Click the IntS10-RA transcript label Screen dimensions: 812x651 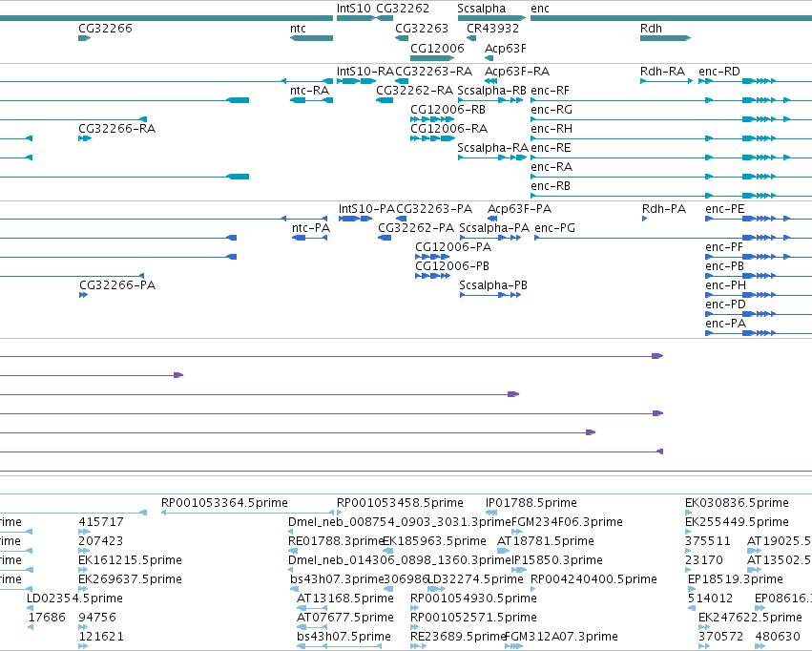(x=365, y=72)
